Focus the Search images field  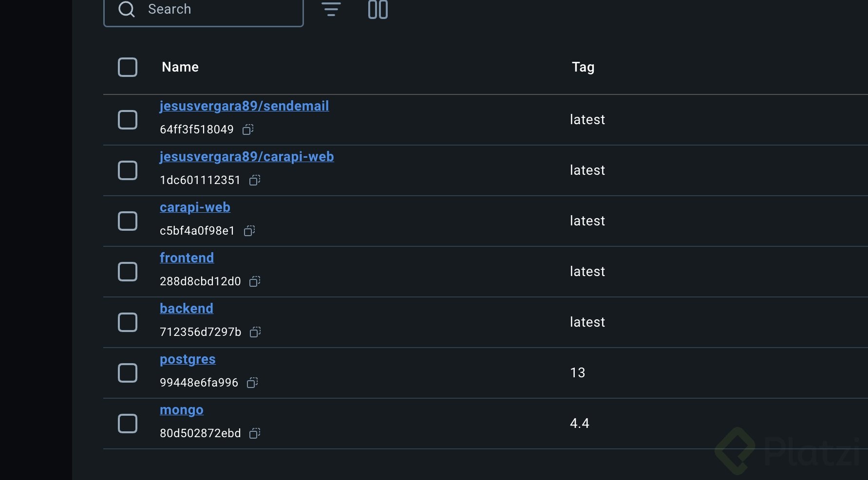pos(214,10)
